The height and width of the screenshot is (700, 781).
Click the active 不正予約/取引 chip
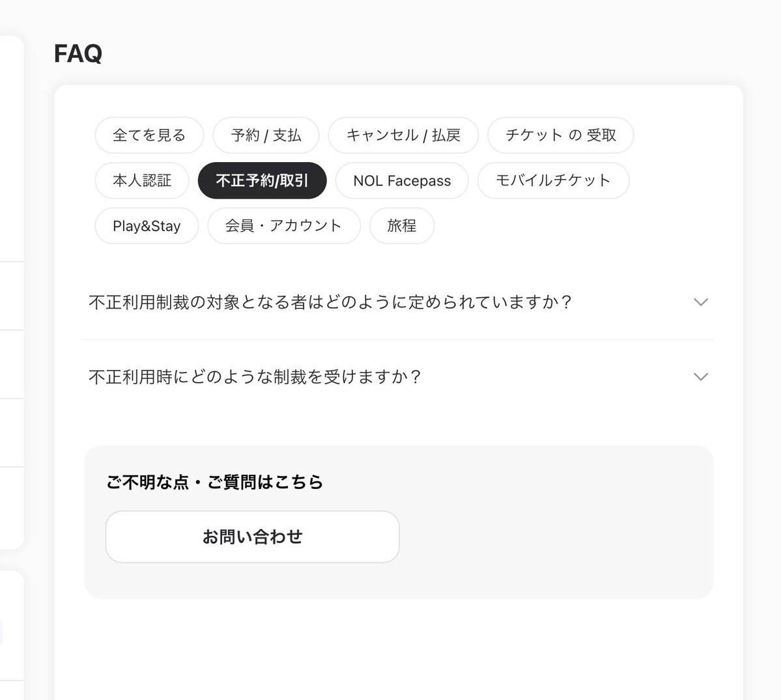click(x=262, y=180)
